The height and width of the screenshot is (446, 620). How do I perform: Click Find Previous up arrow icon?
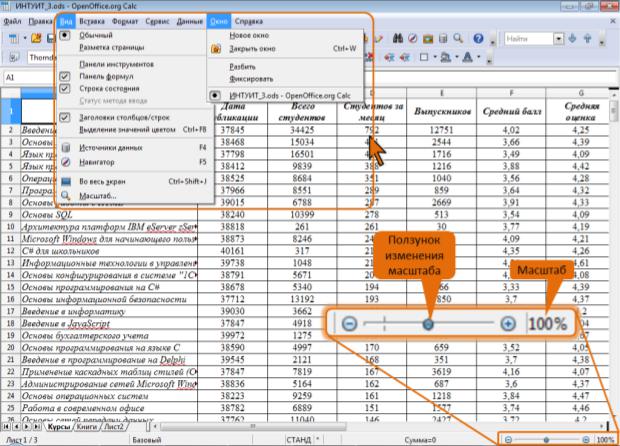[588, 38]
